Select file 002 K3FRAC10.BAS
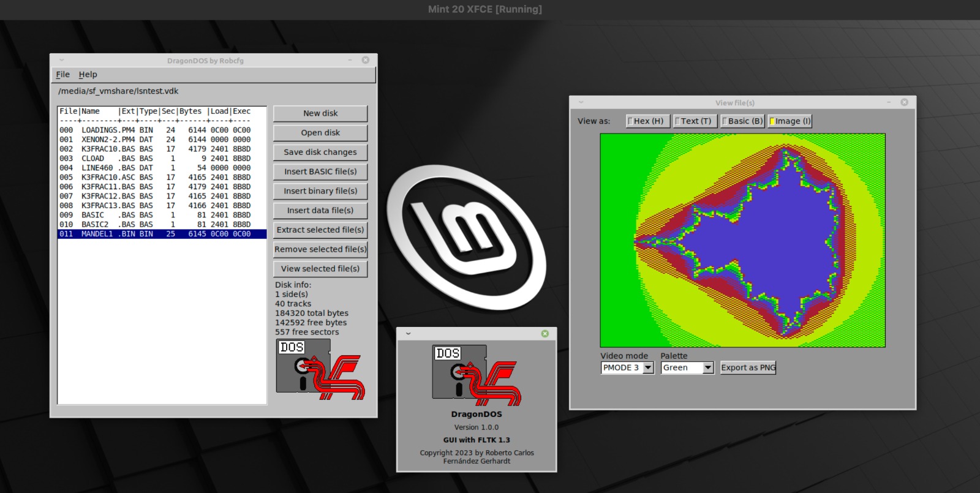The image size is (980, 493). coord(162,149)
